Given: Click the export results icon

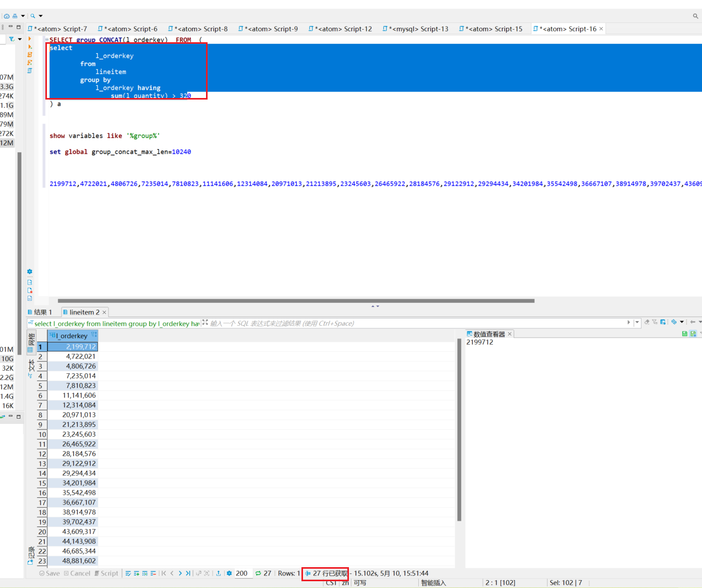Looking at the screenshot, I should click(x=219, y=573).
